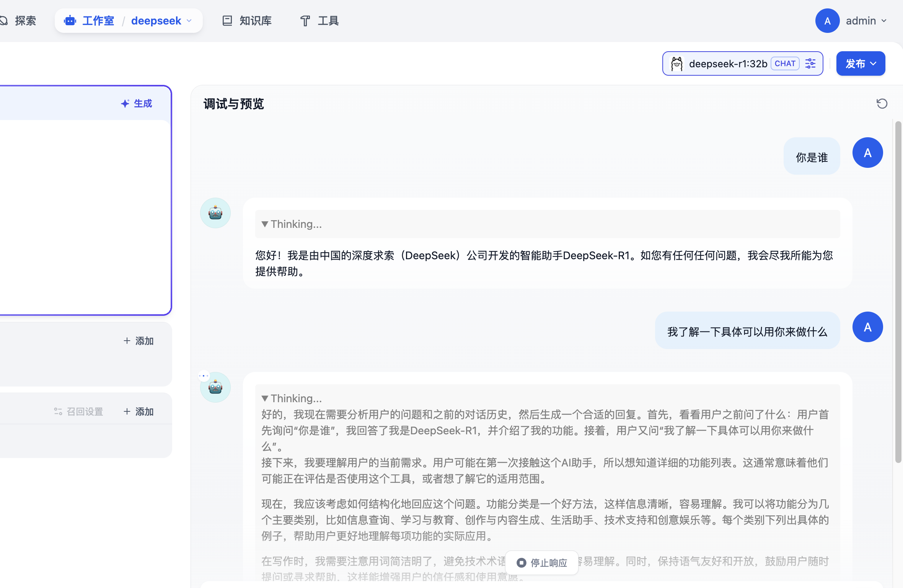Click the 生成 generate prompt button

click(x=137, y=104)
